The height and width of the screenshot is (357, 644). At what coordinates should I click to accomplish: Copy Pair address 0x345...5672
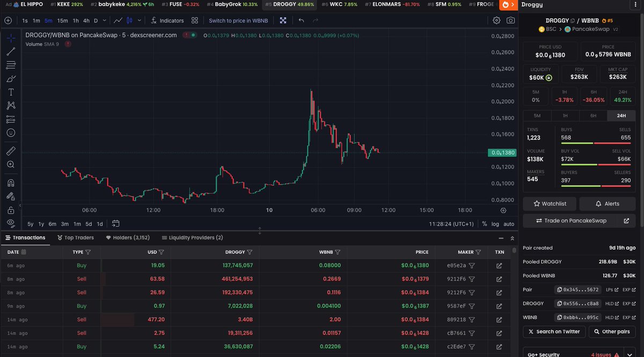[577, 289]
